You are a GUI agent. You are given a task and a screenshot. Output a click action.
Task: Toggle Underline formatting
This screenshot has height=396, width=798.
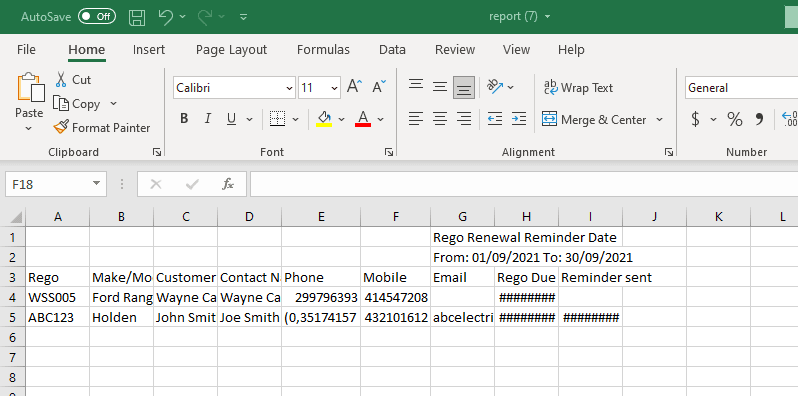tap(231, 119)
